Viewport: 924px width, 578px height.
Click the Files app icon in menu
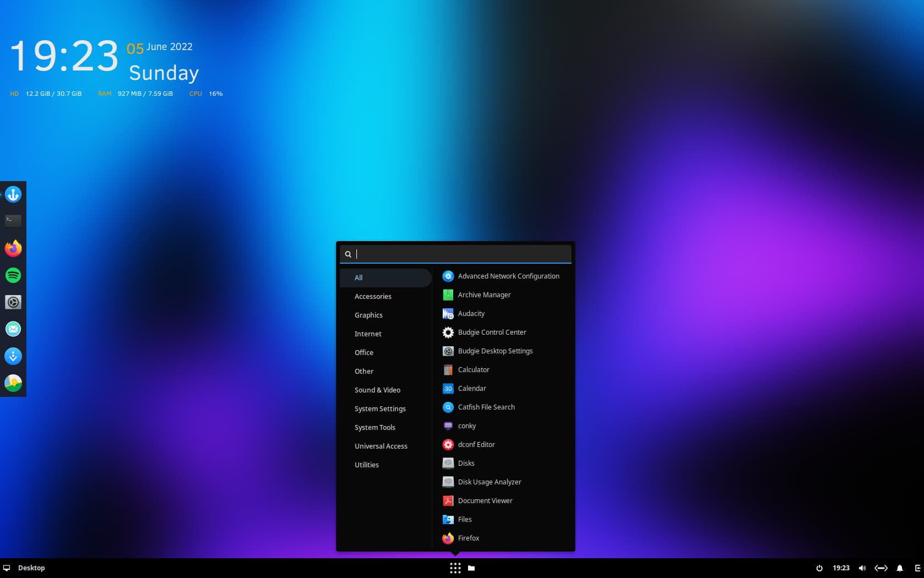[448, 520]
